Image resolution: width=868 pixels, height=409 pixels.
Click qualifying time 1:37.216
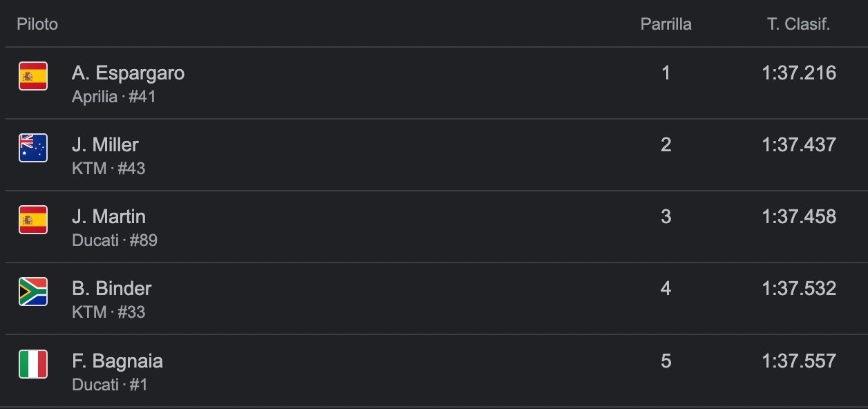[x=799, y=73]
